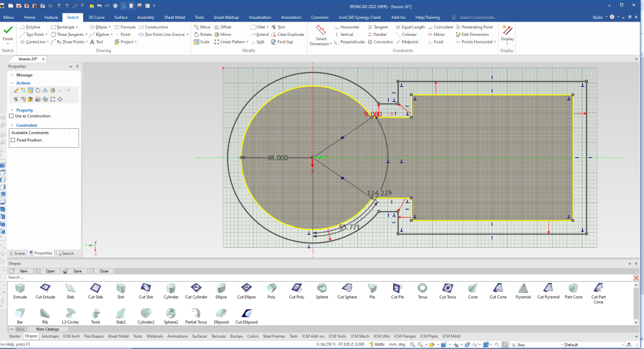Switch to the Sheet Metal ribbon tab
644x349 pixels.
click(174, 18)
